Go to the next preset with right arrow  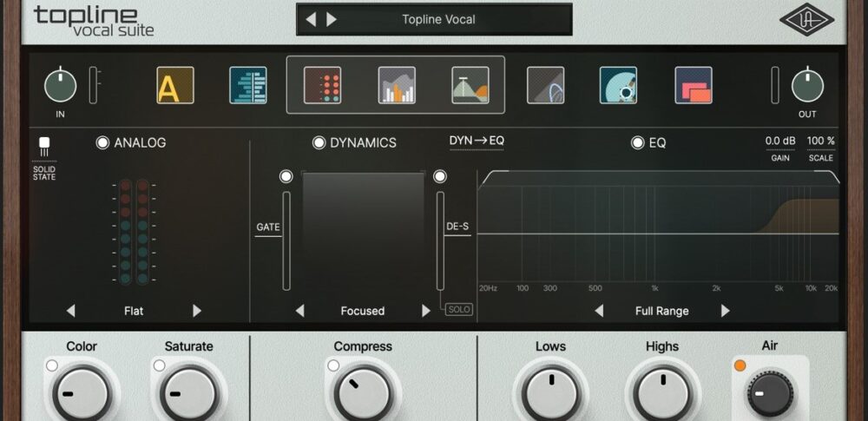(x=331, y=20)
